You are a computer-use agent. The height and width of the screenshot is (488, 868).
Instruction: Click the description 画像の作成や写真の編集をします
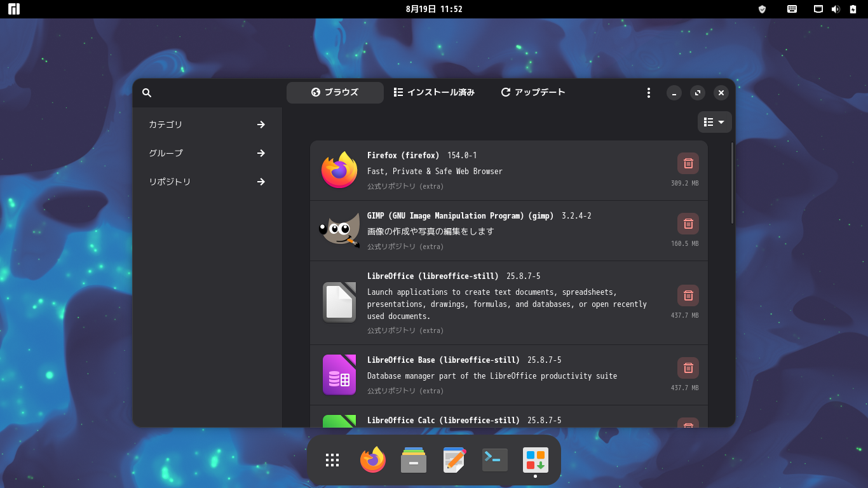point(430,232)
